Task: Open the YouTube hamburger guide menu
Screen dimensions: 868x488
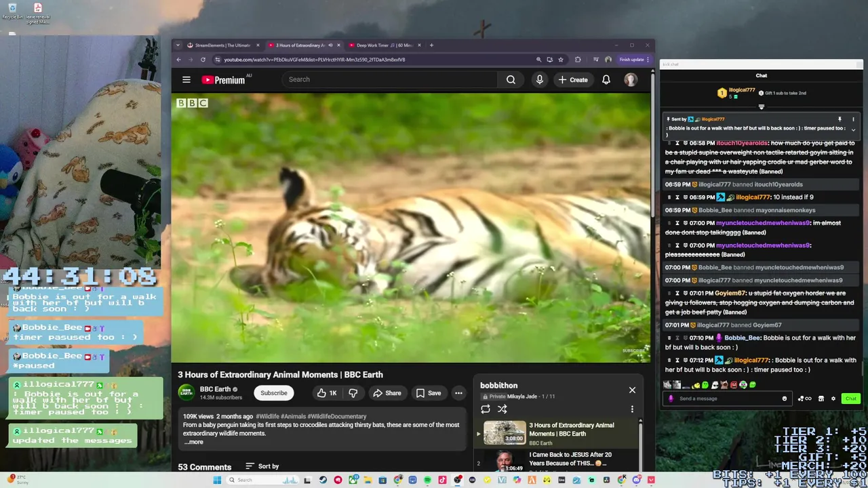Action: pos(186,79)
